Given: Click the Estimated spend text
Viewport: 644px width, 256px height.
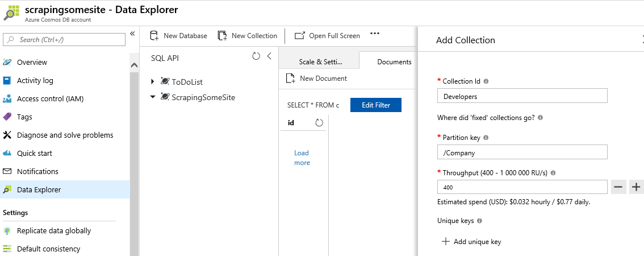Looking at the screenshot, I should [514, 202].
